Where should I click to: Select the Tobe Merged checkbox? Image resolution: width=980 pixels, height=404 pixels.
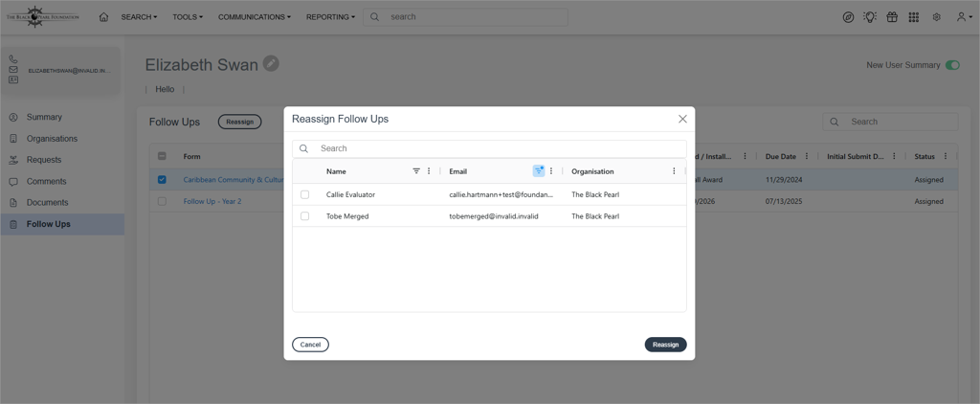[305, 215]
